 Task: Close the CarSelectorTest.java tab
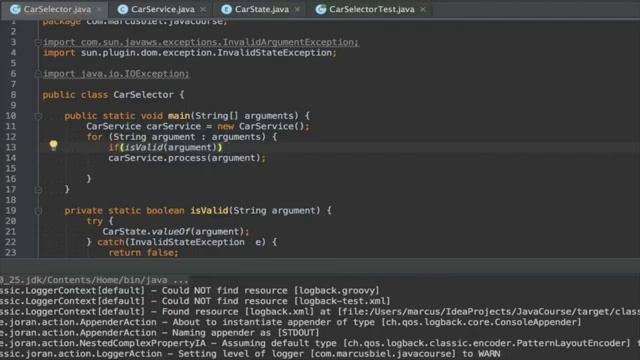(x=423, y=9)
